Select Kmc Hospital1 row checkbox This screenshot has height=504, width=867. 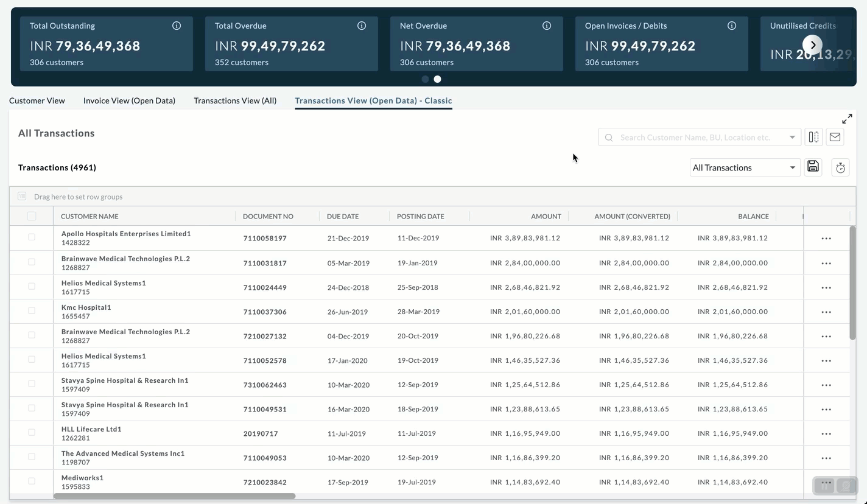click(32, 310)
